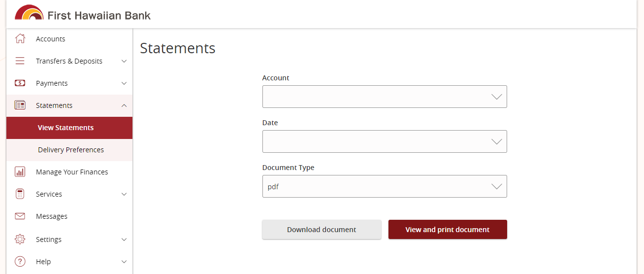The image size is (644, 274).
Task: Select Statements menu label
Action: (54, 105)
